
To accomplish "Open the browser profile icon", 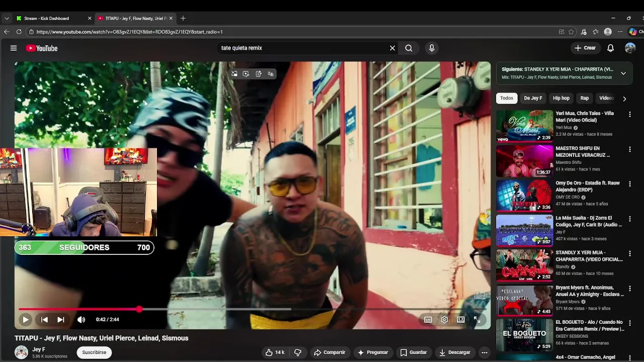I will click(608, 32).
